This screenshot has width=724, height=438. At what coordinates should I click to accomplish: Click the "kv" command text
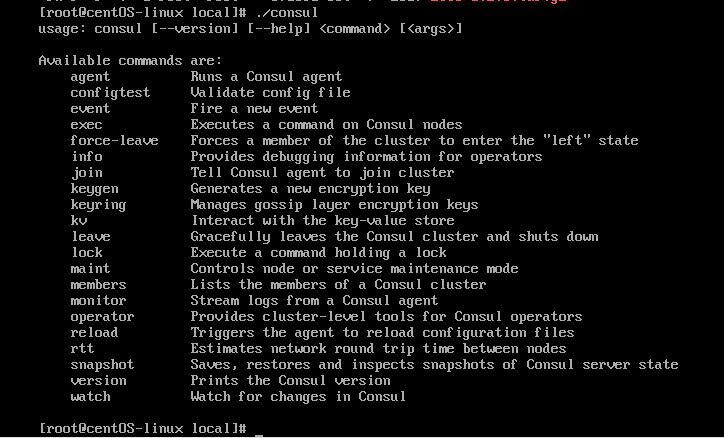[78, 220]
